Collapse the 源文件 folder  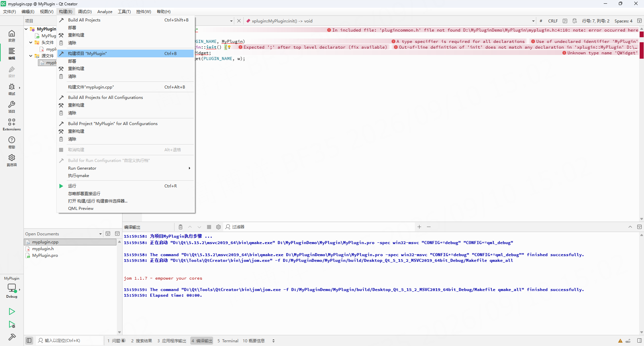click(31, 56)
